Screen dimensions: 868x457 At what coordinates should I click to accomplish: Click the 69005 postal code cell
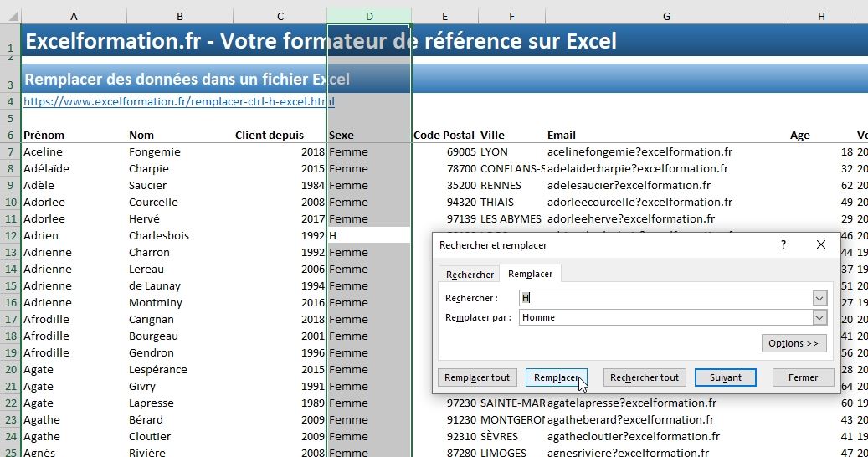pyautogui.click(x=445, y=151)
